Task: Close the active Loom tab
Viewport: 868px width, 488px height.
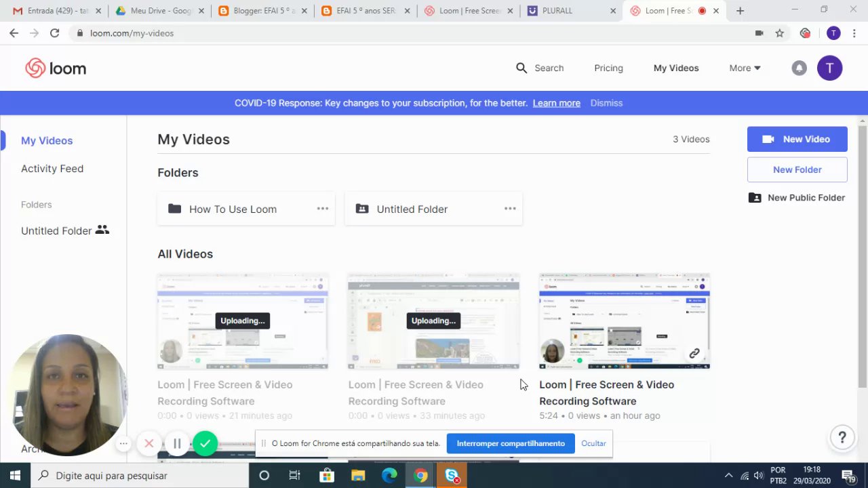Action: click(716, 11)
